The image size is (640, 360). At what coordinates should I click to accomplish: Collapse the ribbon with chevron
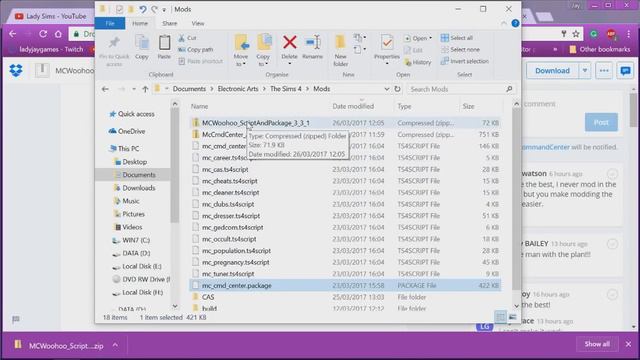[x=503, y=23]
